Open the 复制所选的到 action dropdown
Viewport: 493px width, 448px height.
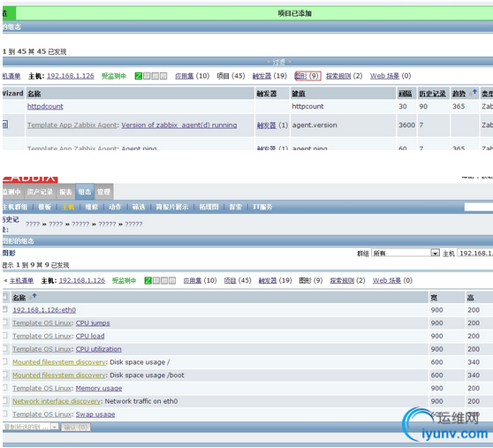click(x=31, y=427)
